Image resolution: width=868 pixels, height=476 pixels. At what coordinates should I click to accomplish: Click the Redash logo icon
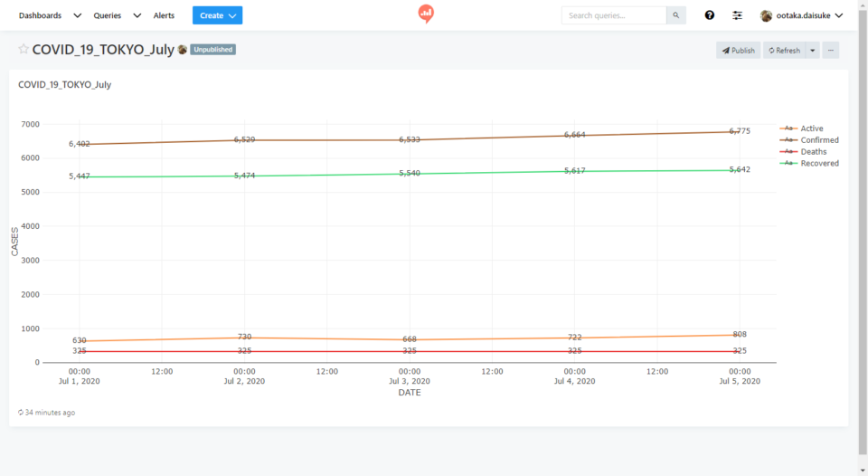click(426, 14)
